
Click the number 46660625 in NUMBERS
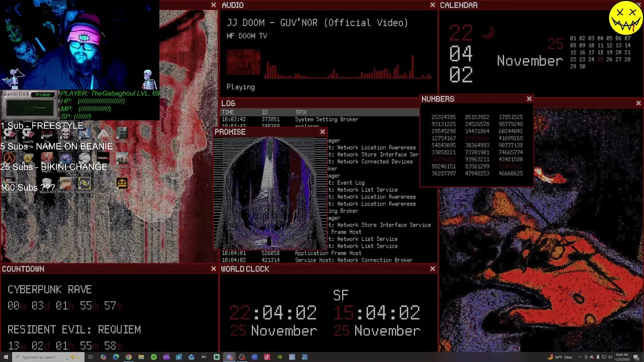point(511,173)
